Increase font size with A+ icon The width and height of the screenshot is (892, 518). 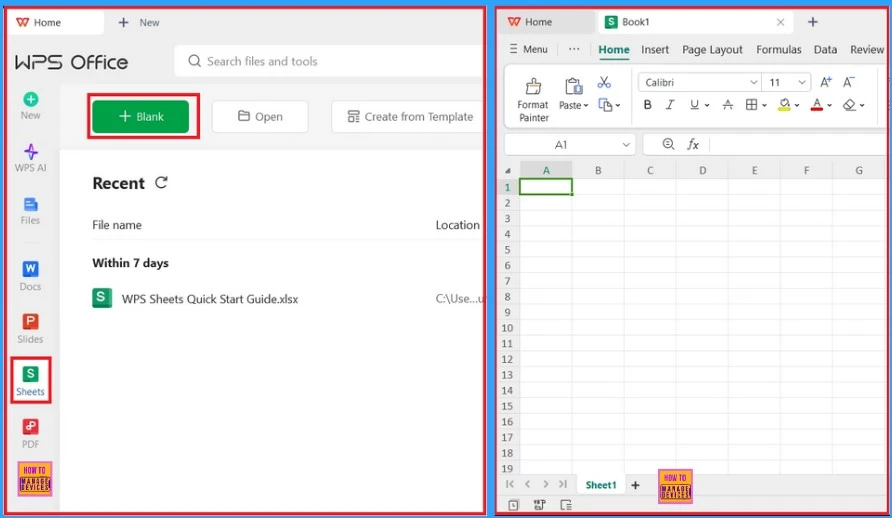tap(825, 82)
